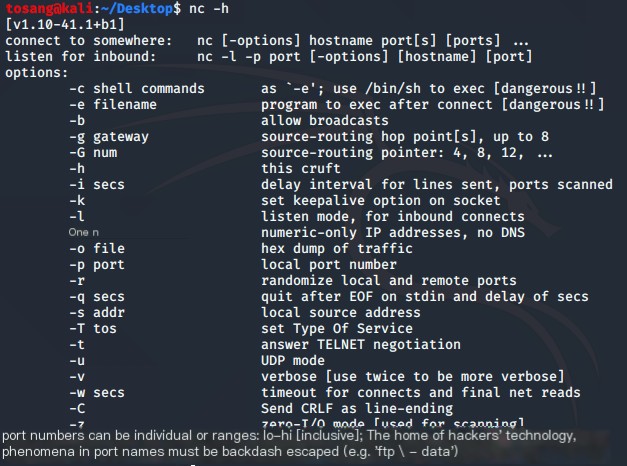Click the '-p port' option text
This screenshot has height=466, width=627.
(x=97, y=265)
